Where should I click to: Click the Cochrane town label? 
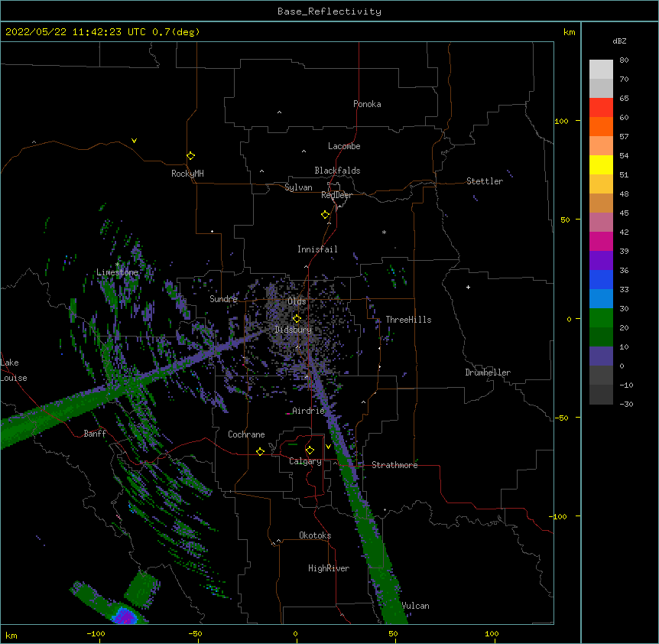pos(246,434)
